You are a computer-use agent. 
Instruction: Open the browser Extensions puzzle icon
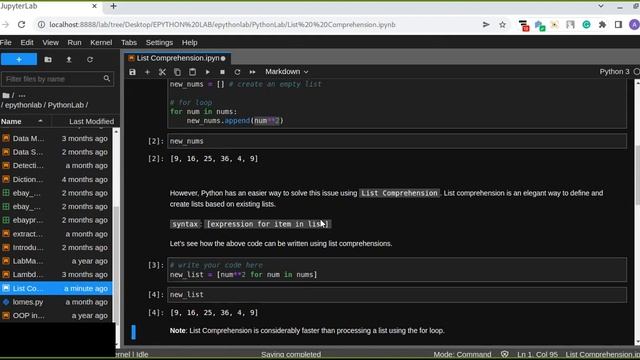tap(602, 24)
